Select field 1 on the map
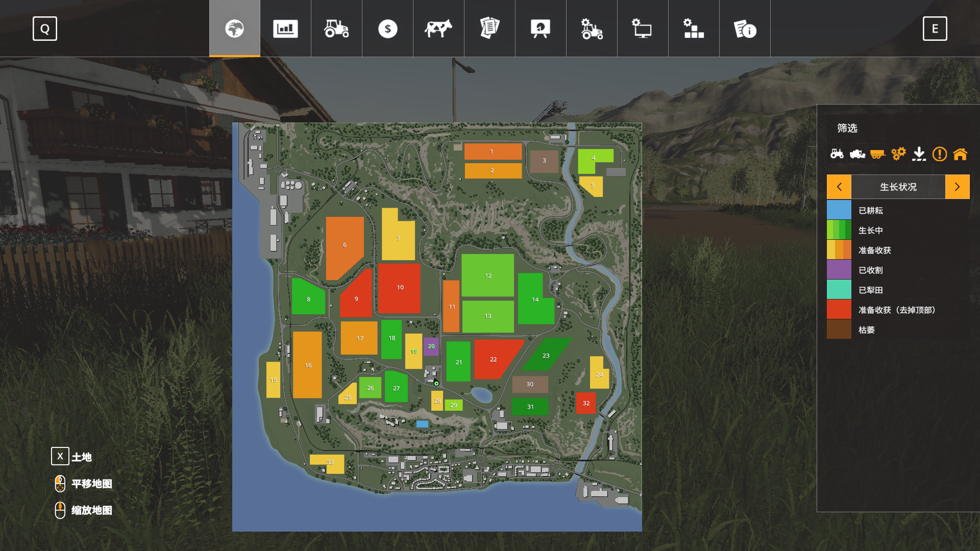The height and width of the screenshot is (551, 980). 493,152
